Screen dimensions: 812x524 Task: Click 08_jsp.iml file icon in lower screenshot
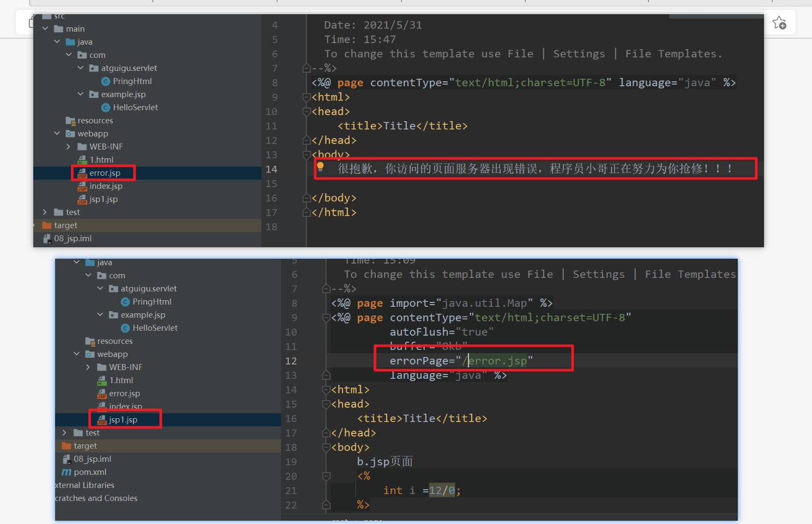pos(67,459)
